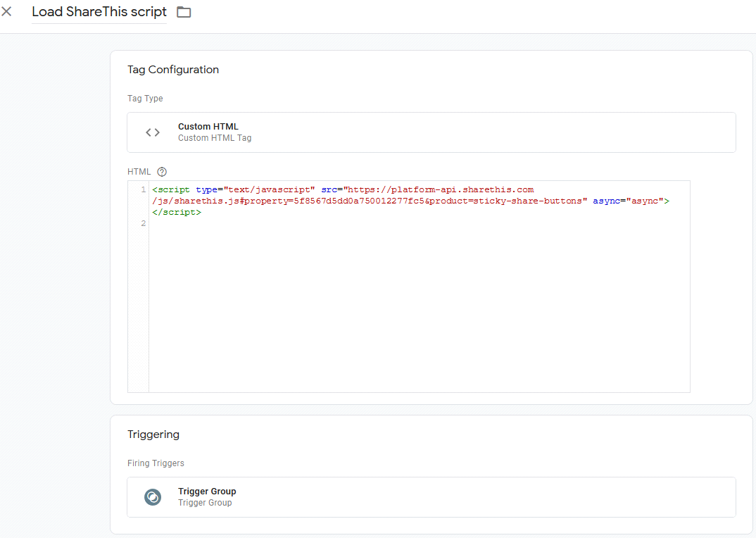Click the 'Firing Triggers' label
The width and height of the screenshot is (756, 538).
156,463
